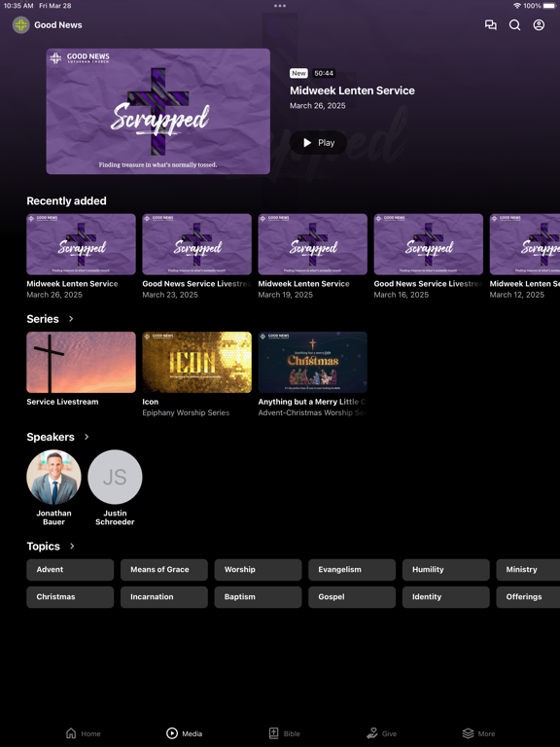Open the user profile icon
Image resolution: width=560 pixels, height=747 pixels.
[539, 24]
